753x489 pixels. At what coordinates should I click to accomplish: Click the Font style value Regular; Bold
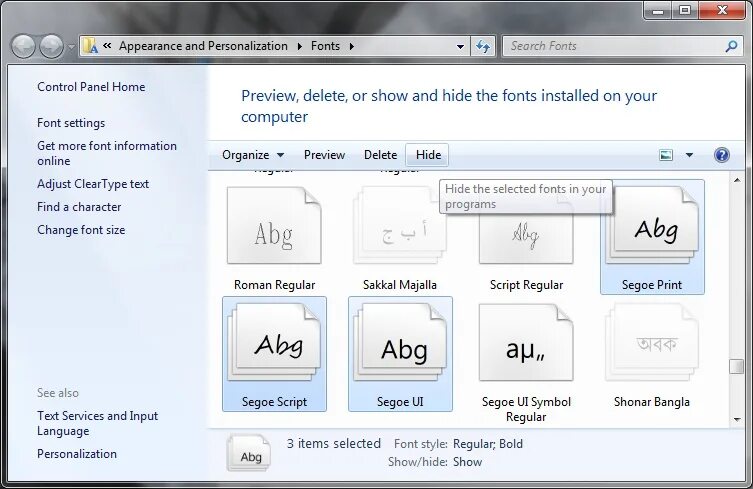[x=488, y=444]
